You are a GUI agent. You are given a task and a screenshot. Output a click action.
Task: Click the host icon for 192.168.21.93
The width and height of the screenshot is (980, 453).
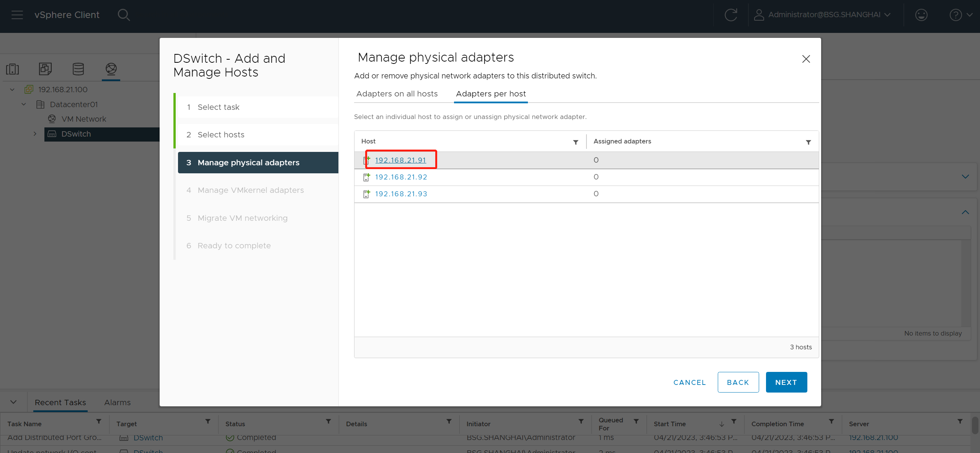[366, 193]
